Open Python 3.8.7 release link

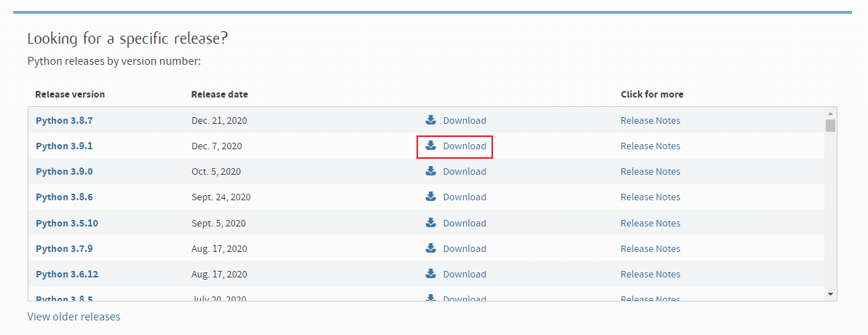[x=64, y=120]
